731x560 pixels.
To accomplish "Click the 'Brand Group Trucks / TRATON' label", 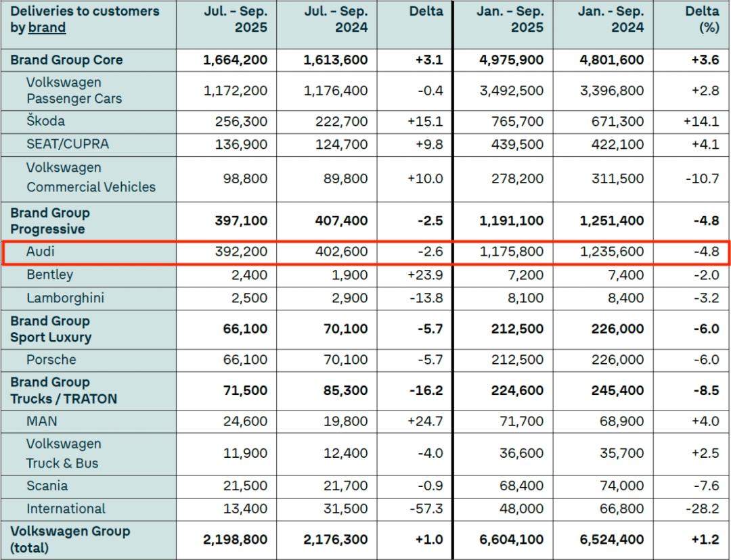I will click(64, 390).
